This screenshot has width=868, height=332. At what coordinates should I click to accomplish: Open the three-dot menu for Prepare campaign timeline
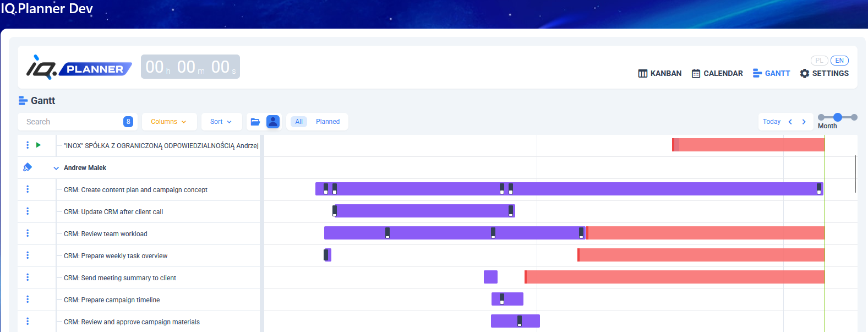28,300
